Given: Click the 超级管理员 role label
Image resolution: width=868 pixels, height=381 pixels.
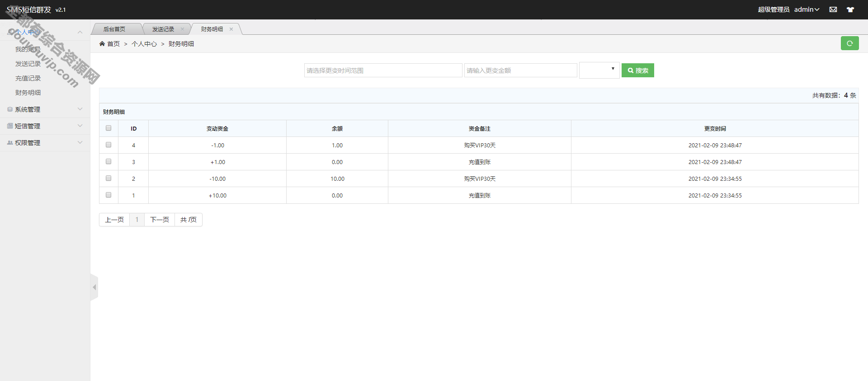Looking at the screenshot, I should (774, 9).
